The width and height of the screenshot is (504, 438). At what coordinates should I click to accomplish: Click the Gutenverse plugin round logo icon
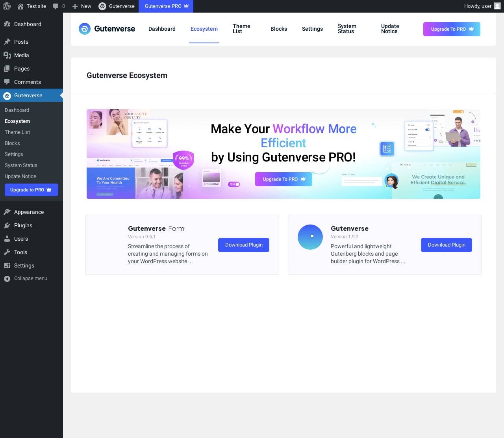310,237
